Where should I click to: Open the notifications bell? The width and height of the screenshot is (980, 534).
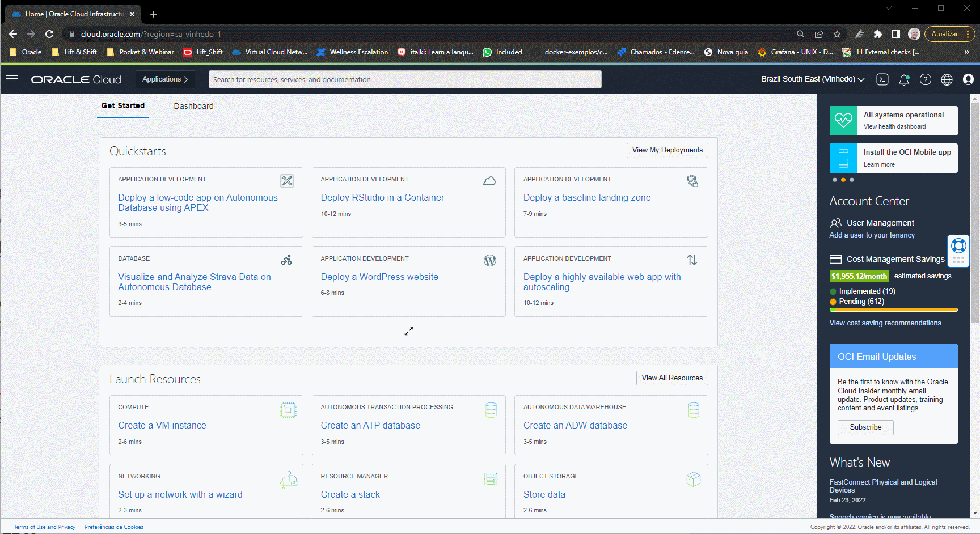904,79
